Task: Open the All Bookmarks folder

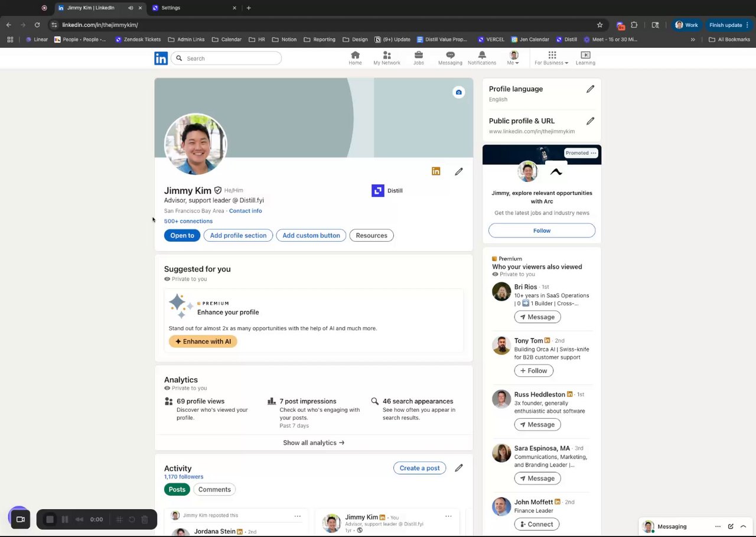Action: point(729,40)
